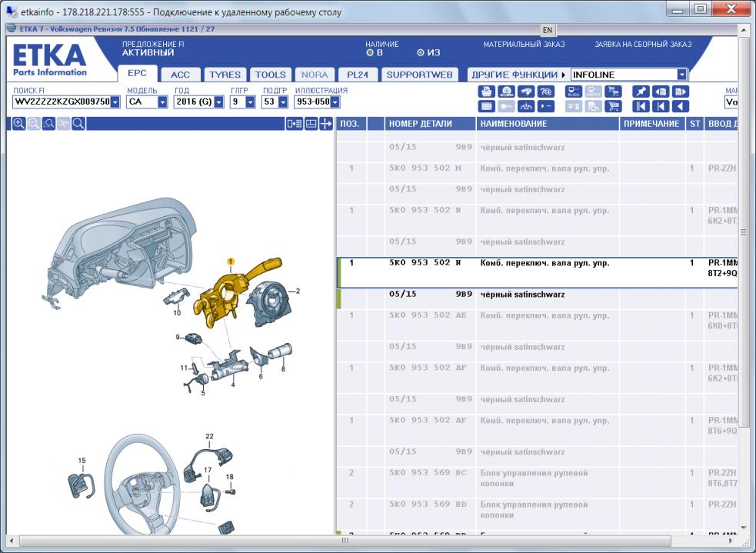
Task: Select part row 5K0 953 502 AE
Action: tap(538, 325)
